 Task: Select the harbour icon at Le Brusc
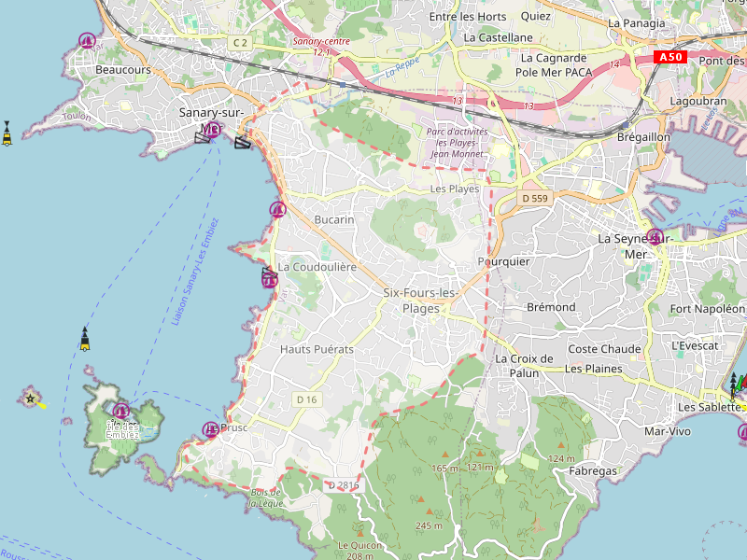(211, 429)
